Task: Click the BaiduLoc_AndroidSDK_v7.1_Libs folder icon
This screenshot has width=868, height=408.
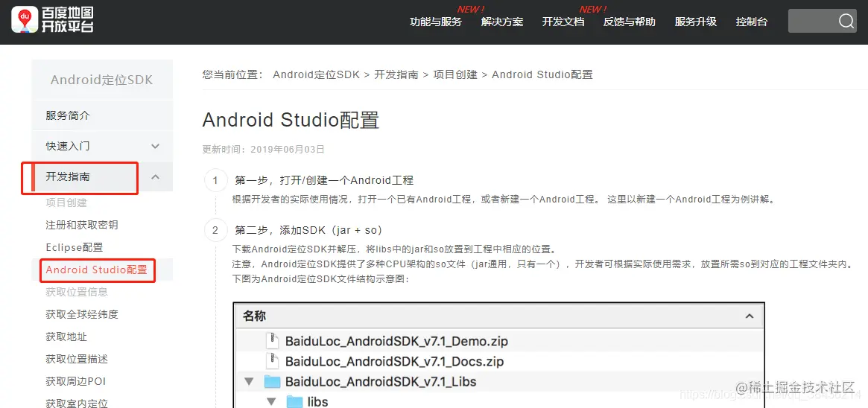Action: point(272,381)
